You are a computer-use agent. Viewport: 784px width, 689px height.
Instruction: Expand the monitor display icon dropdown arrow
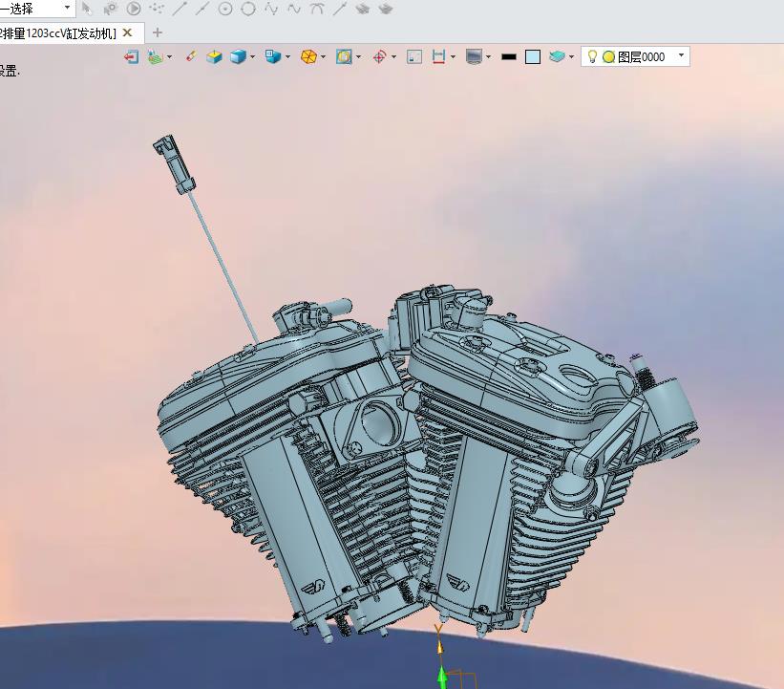[x=488, y=57]
